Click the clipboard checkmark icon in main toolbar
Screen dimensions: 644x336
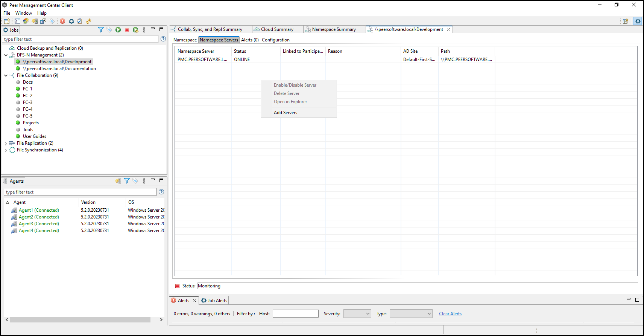coord(80,21)
